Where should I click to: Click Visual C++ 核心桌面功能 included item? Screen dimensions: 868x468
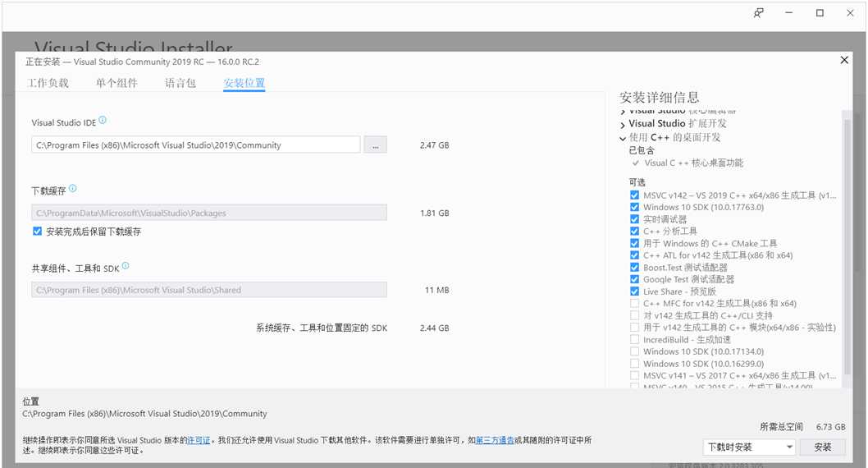coord(693,163)
